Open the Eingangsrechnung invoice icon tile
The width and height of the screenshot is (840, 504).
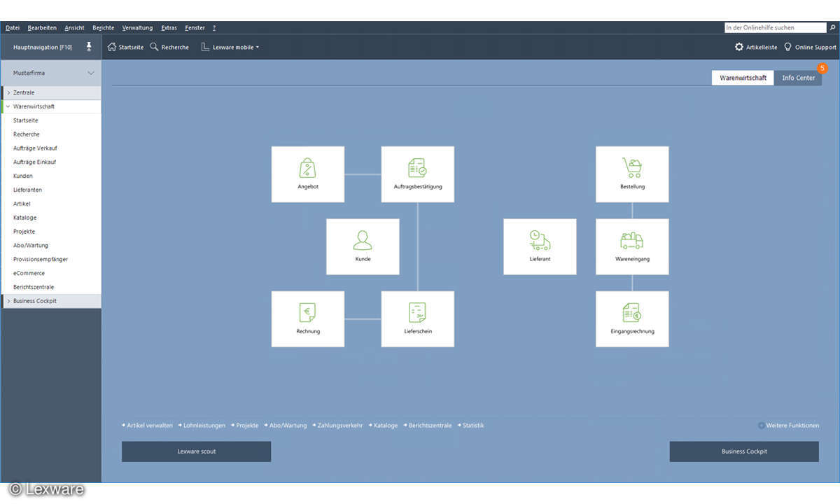point(632,319)
